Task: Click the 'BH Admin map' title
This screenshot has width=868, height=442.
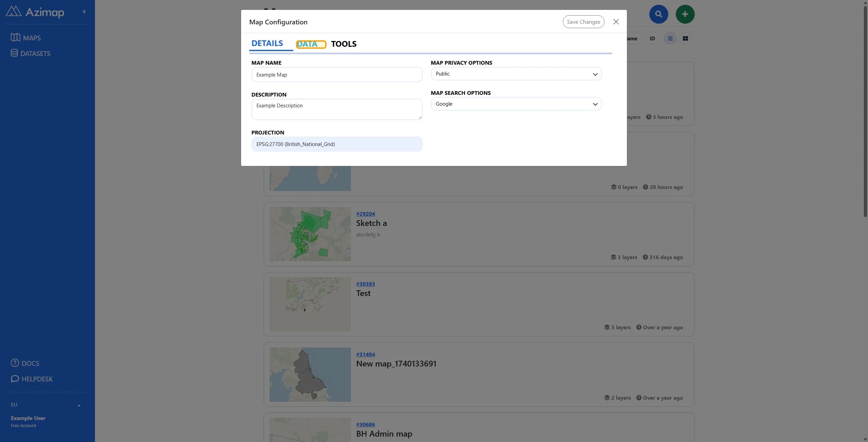Action: [x=384, y=434]
